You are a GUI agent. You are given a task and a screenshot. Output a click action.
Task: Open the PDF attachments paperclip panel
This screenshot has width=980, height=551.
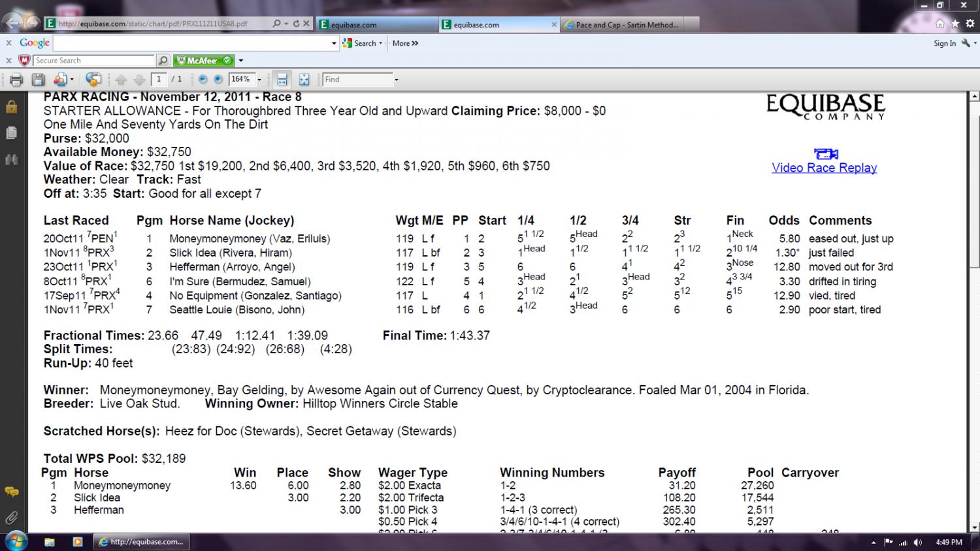12,518
